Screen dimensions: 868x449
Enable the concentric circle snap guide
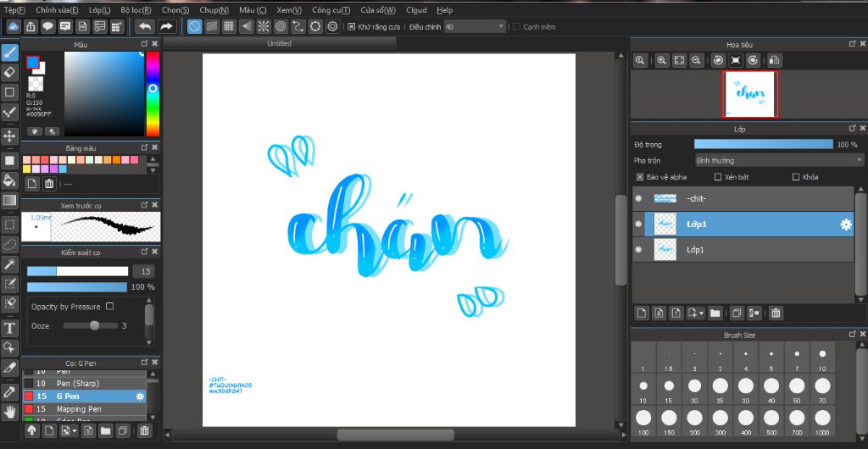(x=281, y=26)
